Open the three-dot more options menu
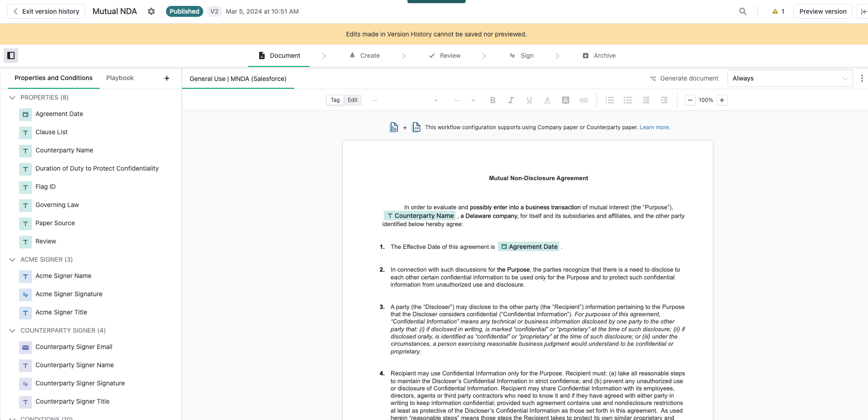 862,78
